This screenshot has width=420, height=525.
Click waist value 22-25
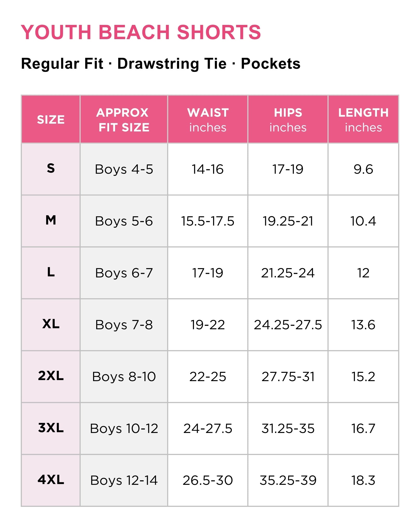208,377
